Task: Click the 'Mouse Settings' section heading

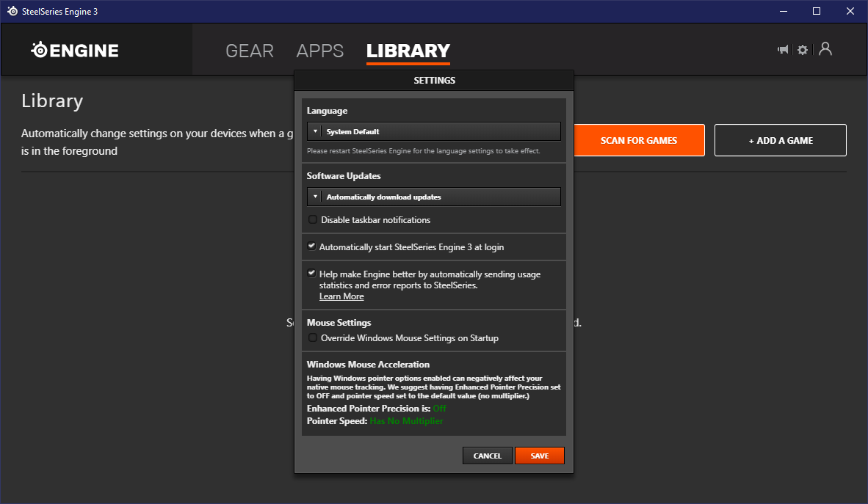Action: pos(339,323)
